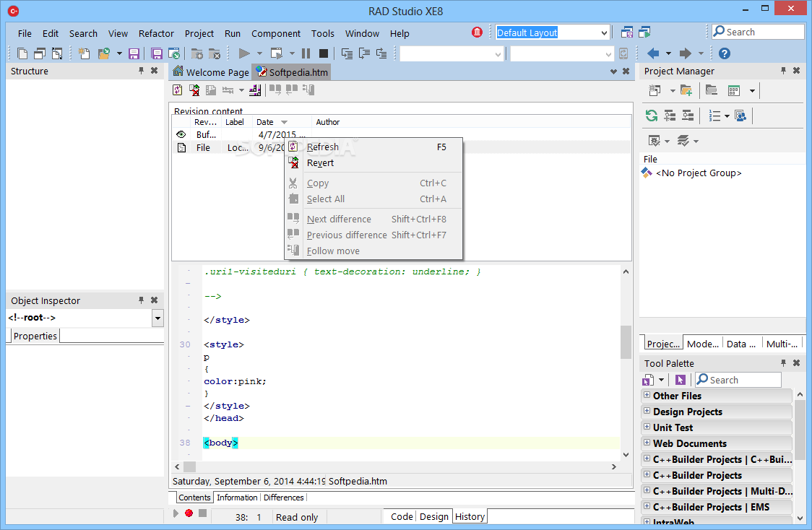
Task: Expand the Design Projects category
Action: [x=647, y=411]
